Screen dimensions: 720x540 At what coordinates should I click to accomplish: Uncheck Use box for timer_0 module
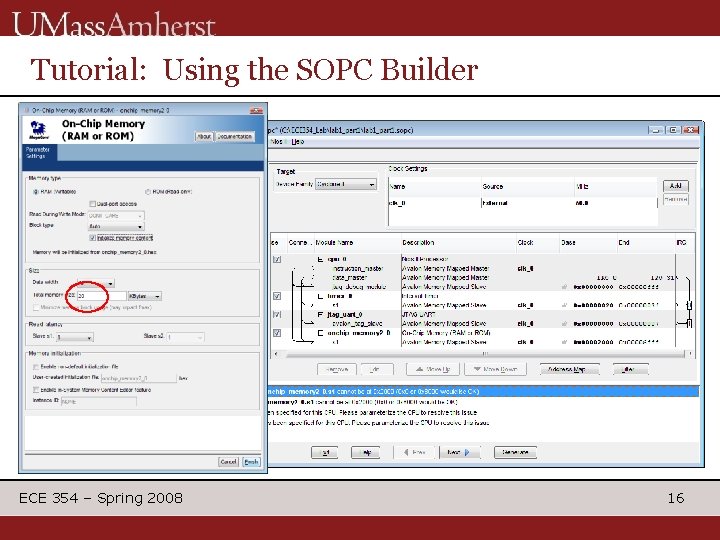pyautogui.click(x=277, y=296)
